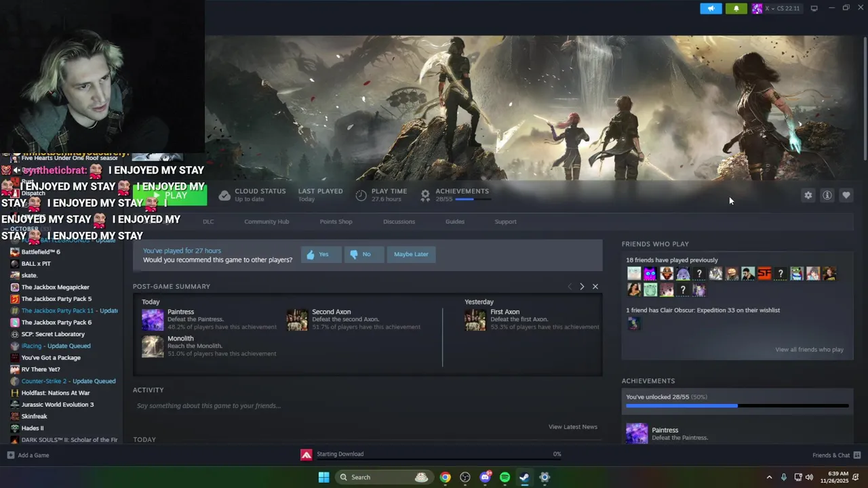Select Battlefield 6 in the library list

tap(41, 252)
